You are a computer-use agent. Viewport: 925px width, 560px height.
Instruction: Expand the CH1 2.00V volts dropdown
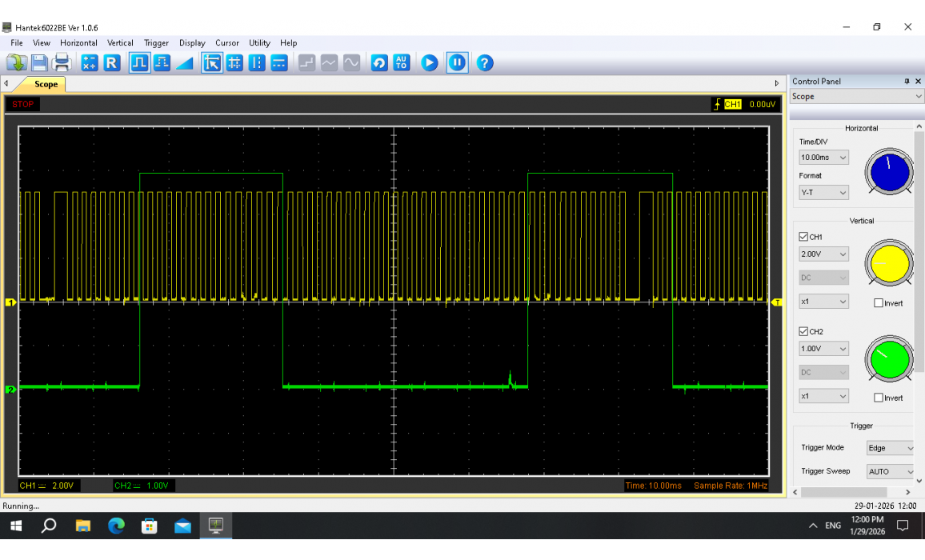click(824, 254)
